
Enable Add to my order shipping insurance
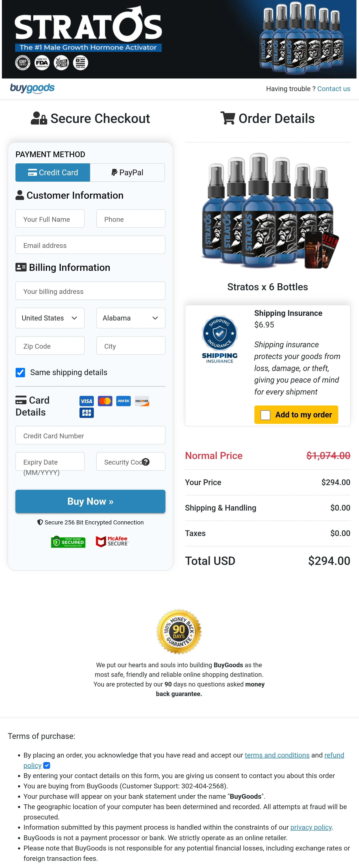click(x=265, y=414)
